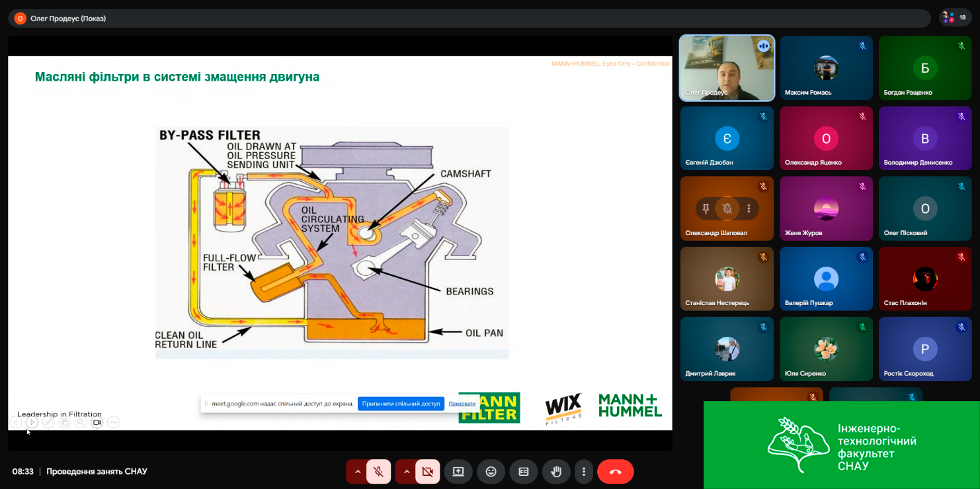Toggle the camera off button
The height and width of the screenshot is (489, 980).
(428, 472)
